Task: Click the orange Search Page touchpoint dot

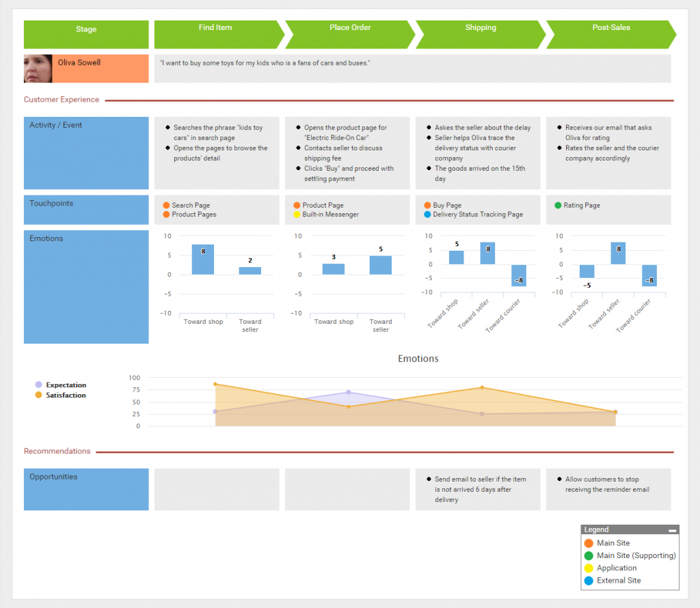Action: pos(166,205)
